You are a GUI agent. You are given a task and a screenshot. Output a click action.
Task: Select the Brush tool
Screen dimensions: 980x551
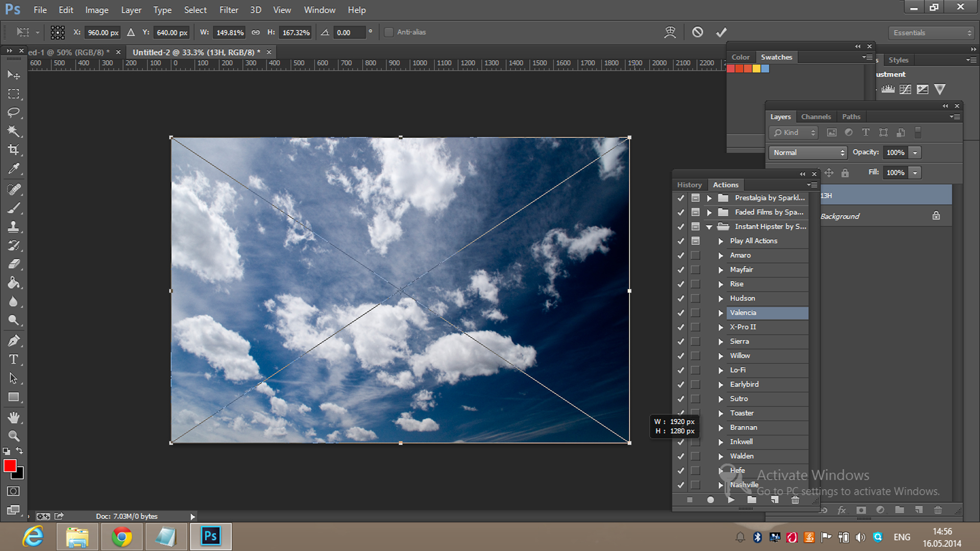tap(14, 208)
